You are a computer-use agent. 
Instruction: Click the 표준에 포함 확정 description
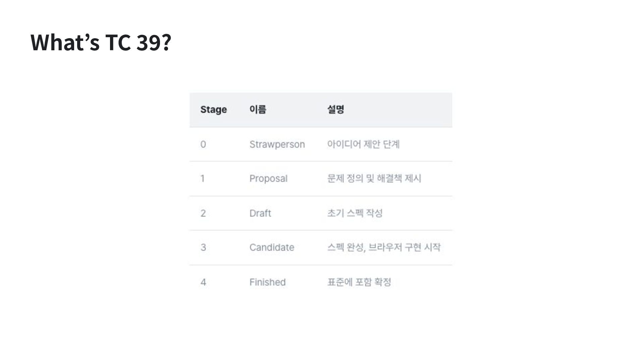click(x=359, y=282)
